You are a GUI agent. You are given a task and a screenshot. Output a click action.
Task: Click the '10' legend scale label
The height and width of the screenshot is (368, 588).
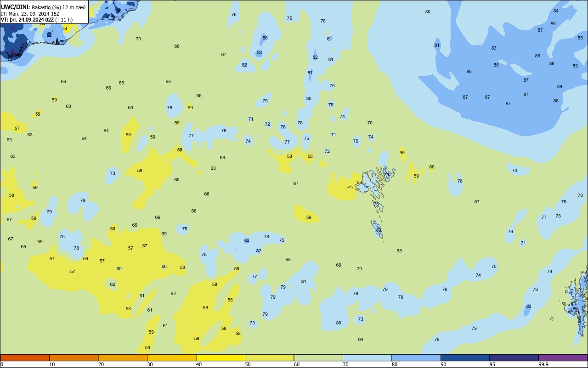click(52, 364)
